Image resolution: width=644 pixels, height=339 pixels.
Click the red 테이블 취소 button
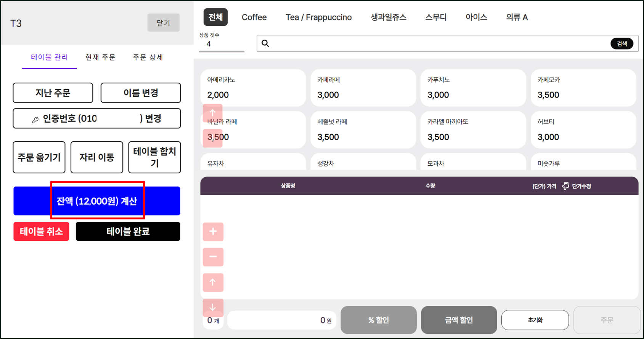tap(41, 232)
